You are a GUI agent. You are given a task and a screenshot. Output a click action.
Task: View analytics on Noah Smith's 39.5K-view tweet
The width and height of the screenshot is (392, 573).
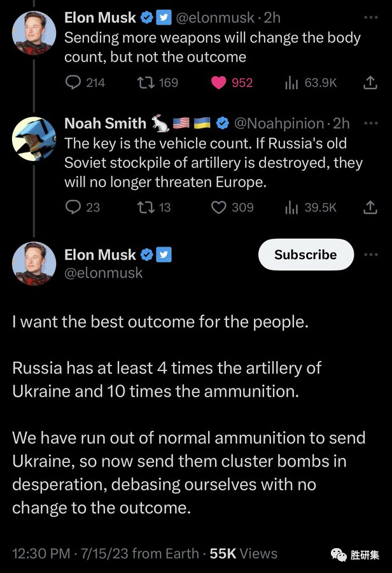tap(293, 207)
